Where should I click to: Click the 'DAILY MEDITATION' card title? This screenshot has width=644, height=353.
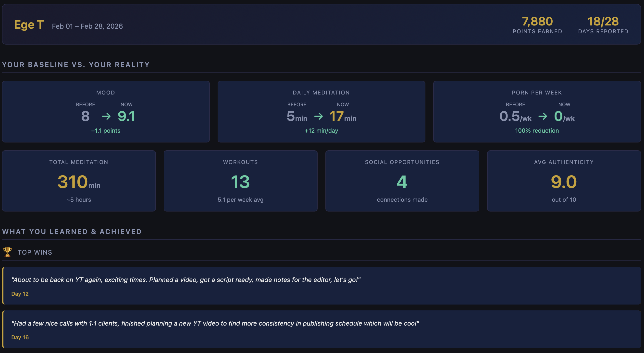pyautogui.click(x=321, y=93)
